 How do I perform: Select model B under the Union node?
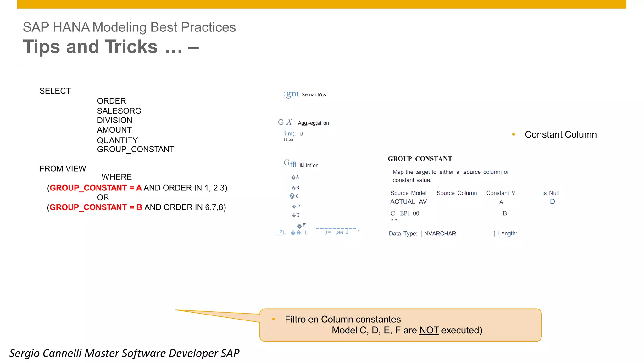click(x=295, y=188)
